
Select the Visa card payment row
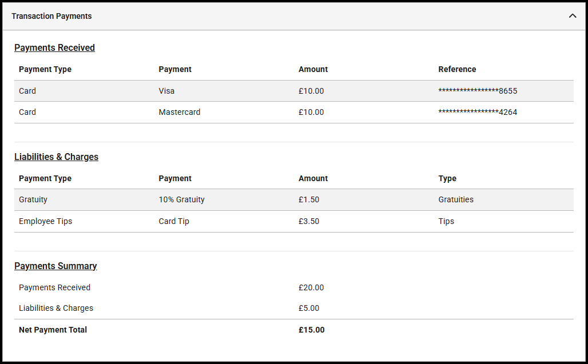166,91
